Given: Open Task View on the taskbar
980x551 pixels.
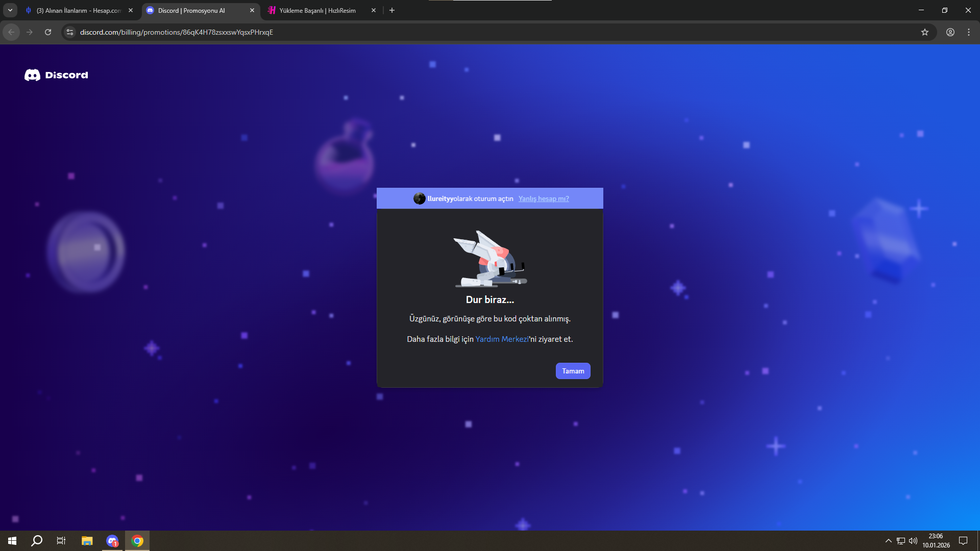Looking at the screenshot, I should 61,541.
